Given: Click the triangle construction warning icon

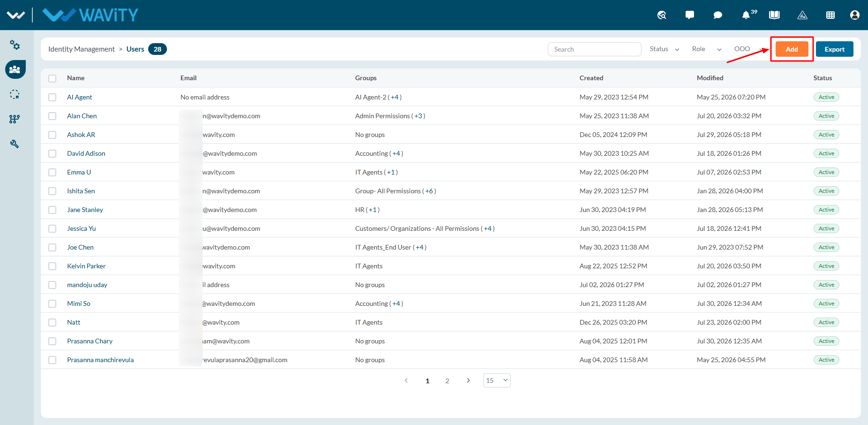Looking at the screenshot, I should [802, 15].
